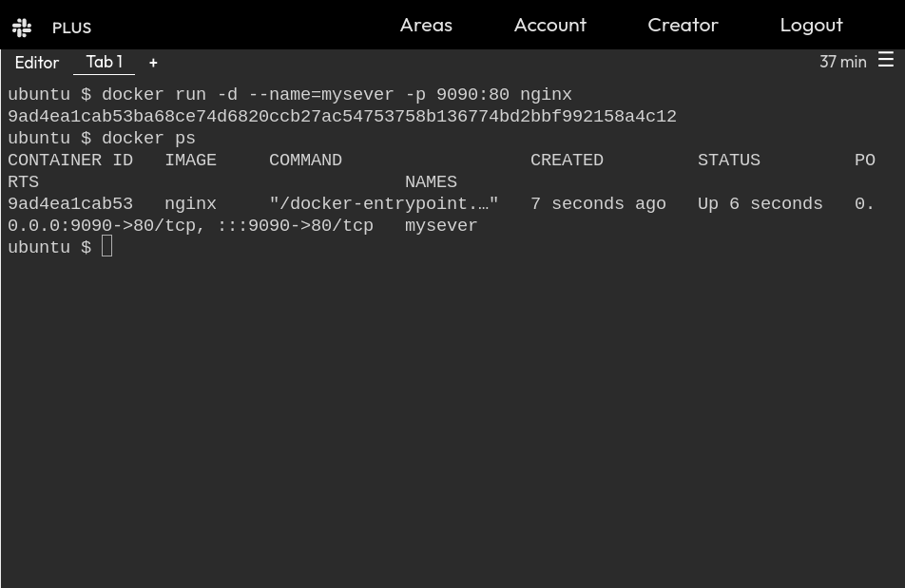
Task: Open the Account page
Action: point(550,26)
